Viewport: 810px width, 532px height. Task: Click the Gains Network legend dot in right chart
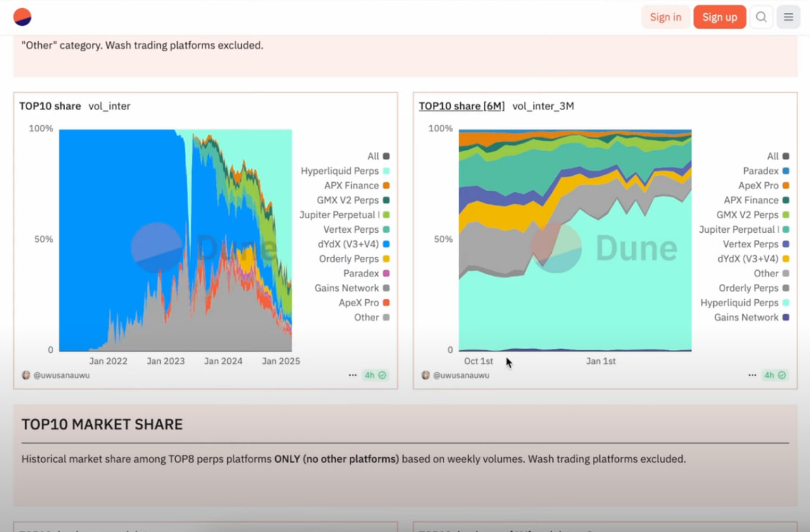[786, 318]
